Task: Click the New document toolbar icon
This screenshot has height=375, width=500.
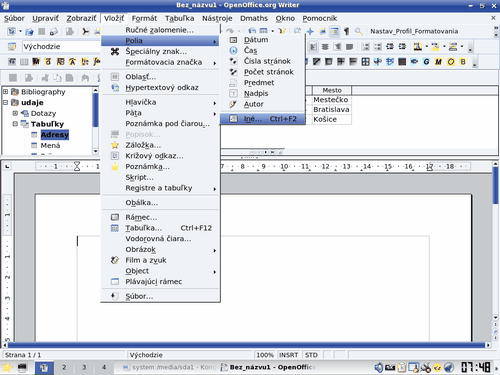Action: [11, 31]
